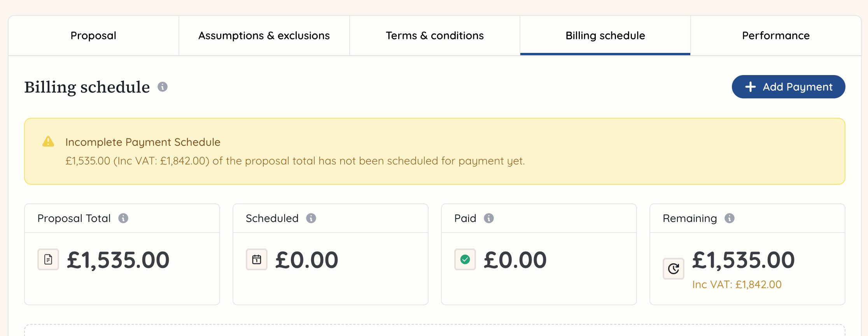Image resolution: width=868 pixels, height=336 pixels.
Task: Click the £1,535.00 Proposal Total amount
Action: pos(117,259)
